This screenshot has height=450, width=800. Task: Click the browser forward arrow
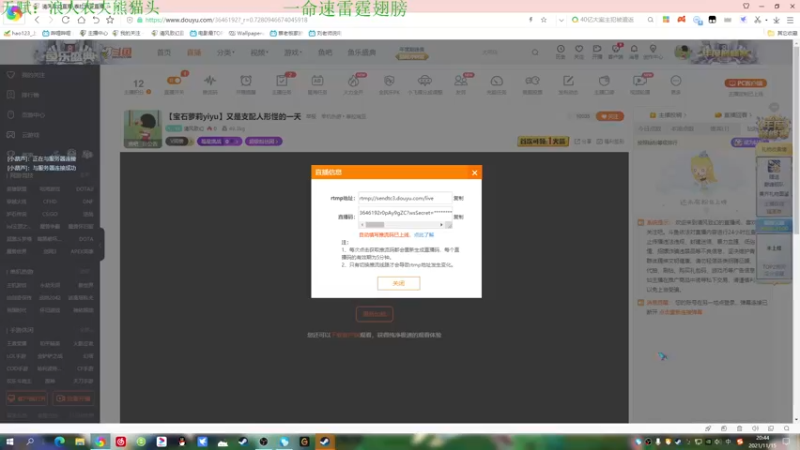tap(51, 20)
